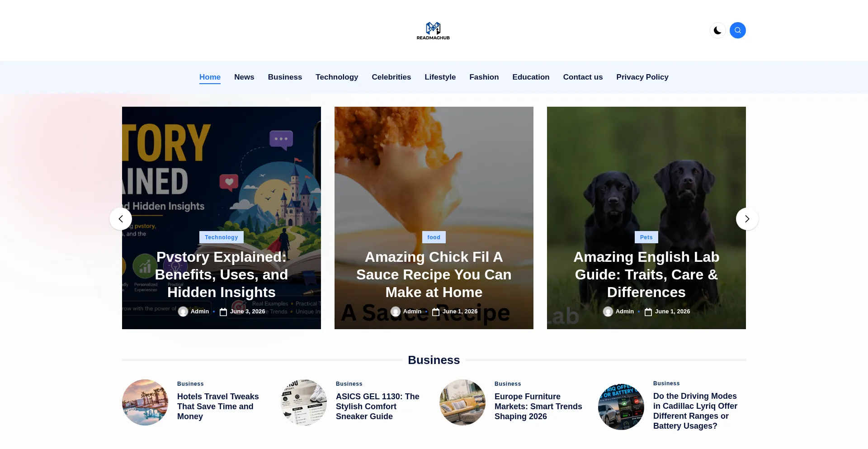This screenshot has width=868, height=449.
Task: Click the Technology category tag on Pvstory slide
Action: (x=222, y=237)
